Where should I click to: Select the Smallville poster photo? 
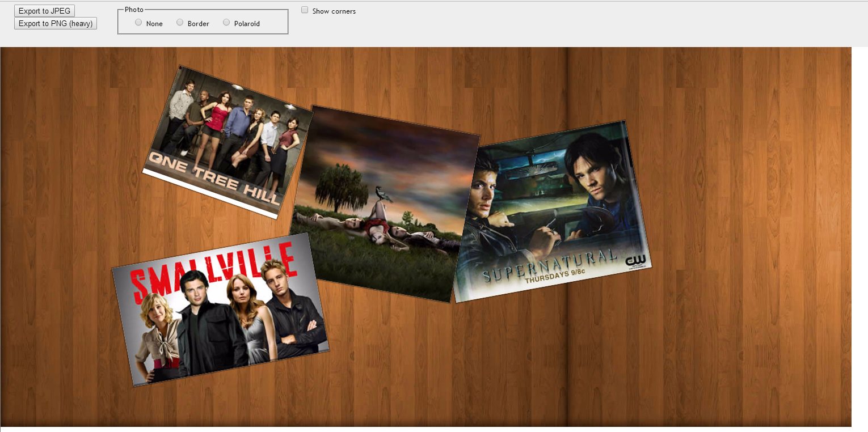(x=220, y=309)
